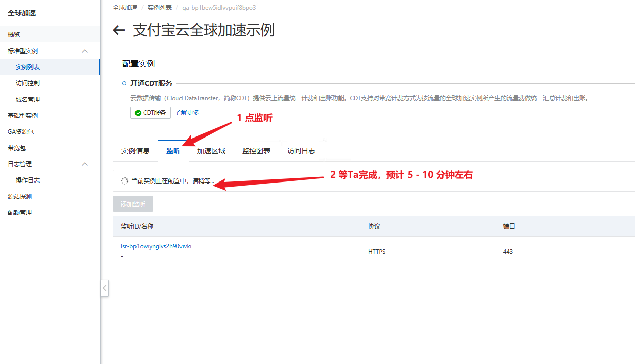Viewport: 635px width, 364px height.
Task: Open 源站探测 in the sidebar
Action: [x=20, y=197]
